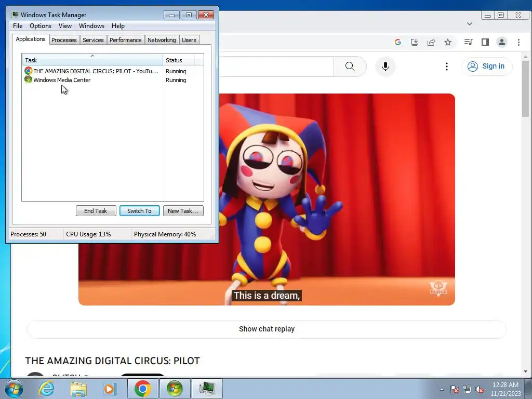Open Windows Media Player on the taskbar
The image size is (532, 399).
coord(110,389)
